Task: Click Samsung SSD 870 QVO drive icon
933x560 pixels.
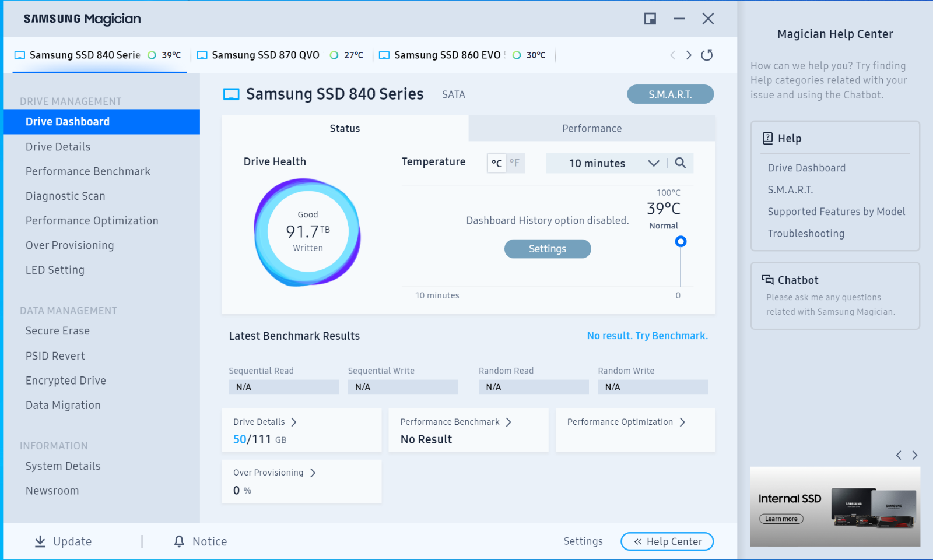Action: [202, 55]
